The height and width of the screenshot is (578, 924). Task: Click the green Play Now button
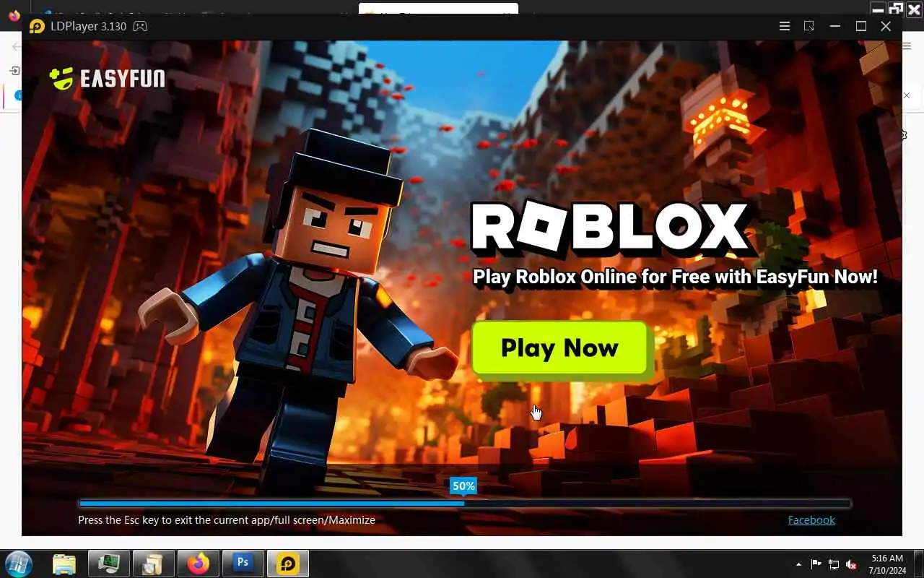pos(559,348)
